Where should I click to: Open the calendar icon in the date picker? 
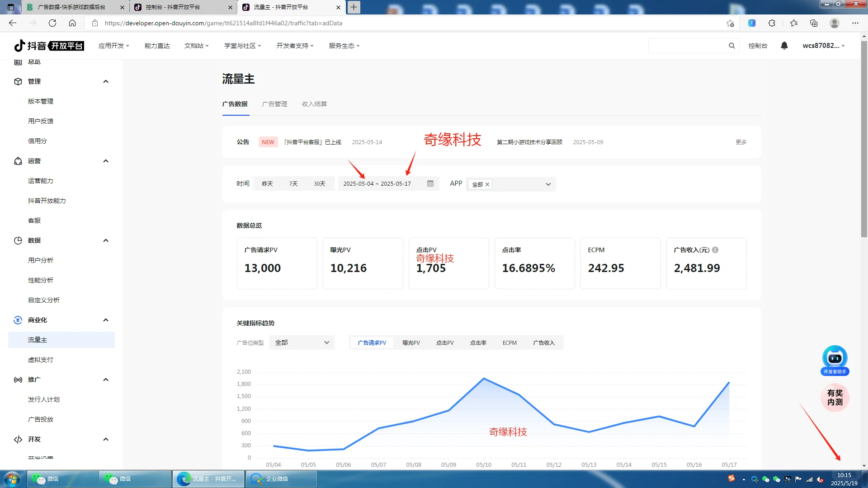429,183
